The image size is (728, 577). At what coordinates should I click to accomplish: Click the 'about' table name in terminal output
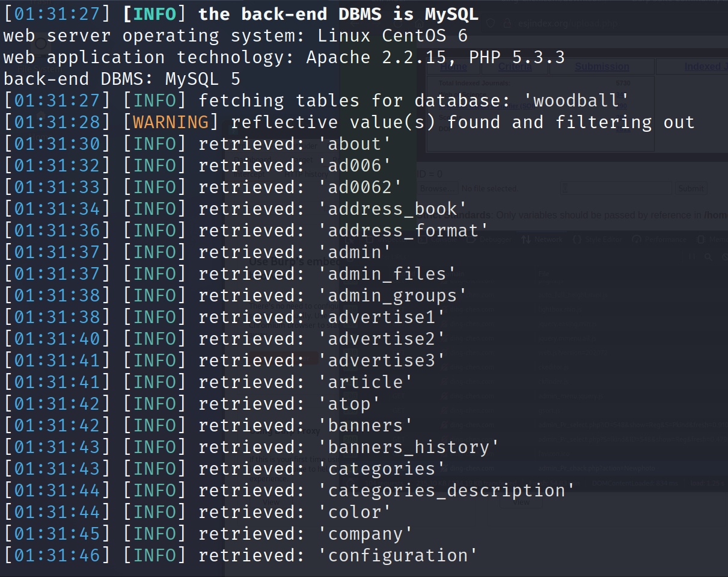pyautogui.click(x=355, y=144)
